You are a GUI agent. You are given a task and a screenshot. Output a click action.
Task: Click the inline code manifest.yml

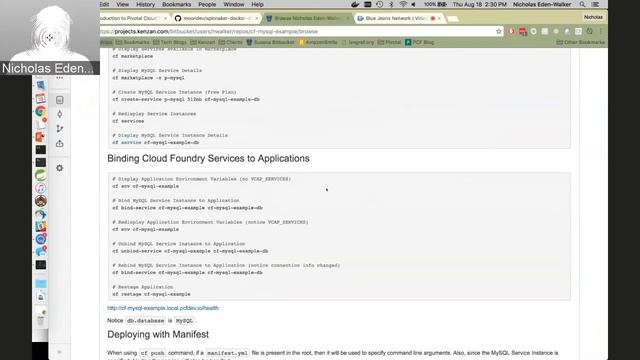coord(227,353)
